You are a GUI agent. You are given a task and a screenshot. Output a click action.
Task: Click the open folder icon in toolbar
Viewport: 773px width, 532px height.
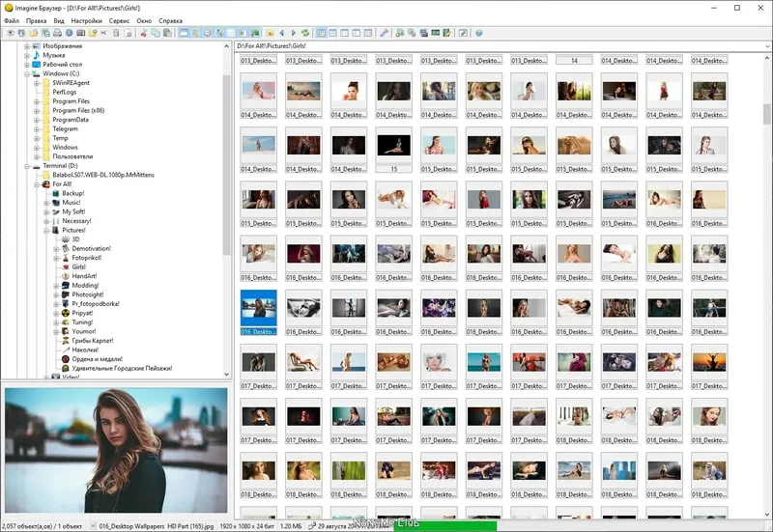pyautogui.click(x=34, y=33)
